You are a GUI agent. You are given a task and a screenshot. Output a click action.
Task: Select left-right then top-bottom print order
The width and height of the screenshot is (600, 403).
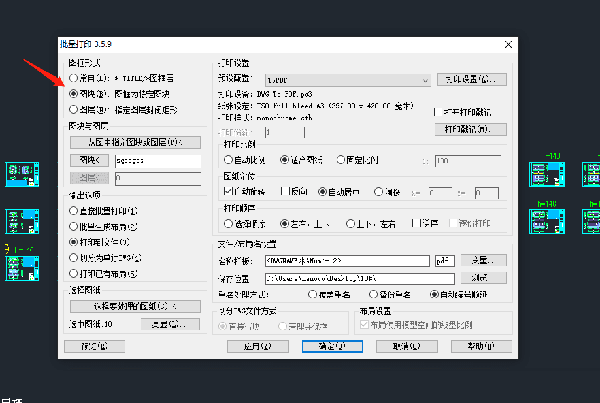(x=284, y=224)
